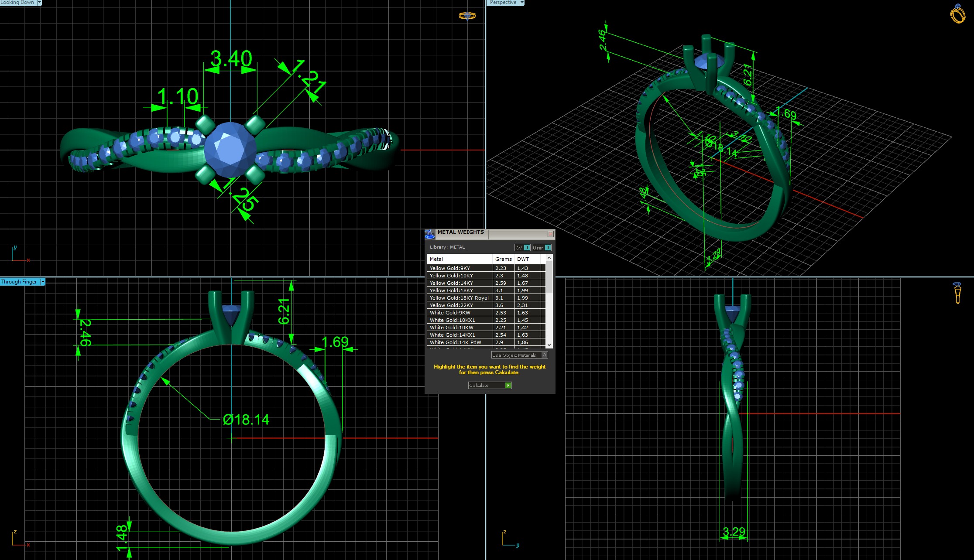Open the Looking Down viewport dropdown arrow
974x560 pixels.
pyautogui.click(x=39, y=3)
